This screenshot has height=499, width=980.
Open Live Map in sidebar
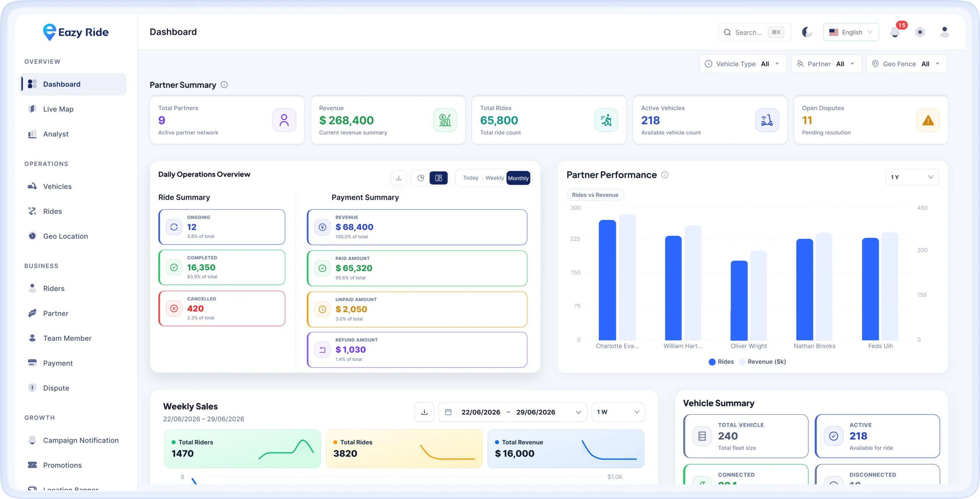click(x=73, y=109)
